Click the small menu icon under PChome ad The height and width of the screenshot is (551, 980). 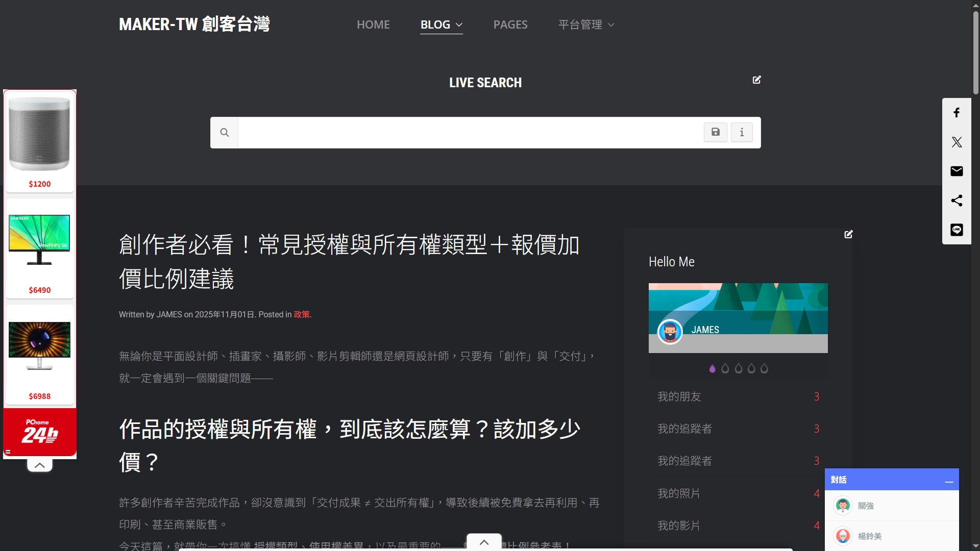pos(8,452)
